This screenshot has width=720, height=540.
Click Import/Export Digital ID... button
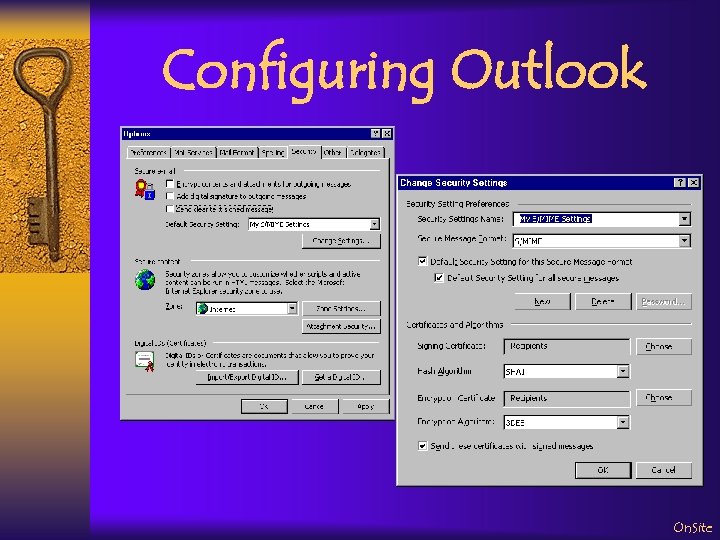click(247, 377)
